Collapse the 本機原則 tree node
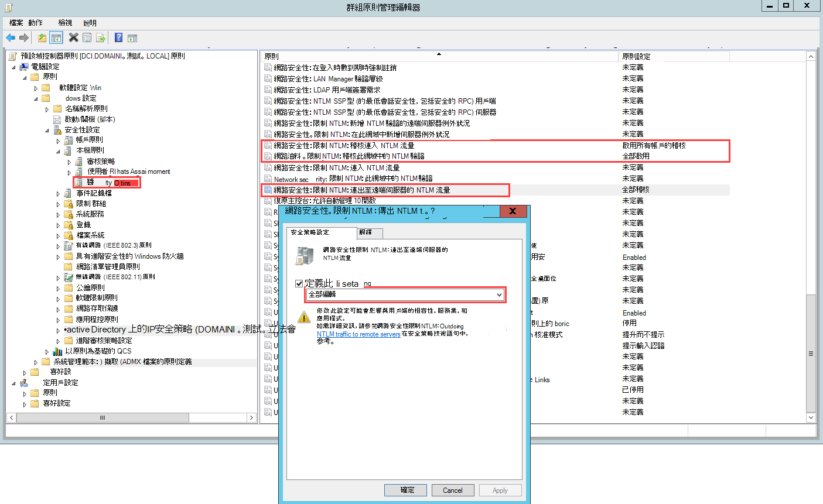Image resolution: width=823 pixels, height=504 pixels. (58, 151)
